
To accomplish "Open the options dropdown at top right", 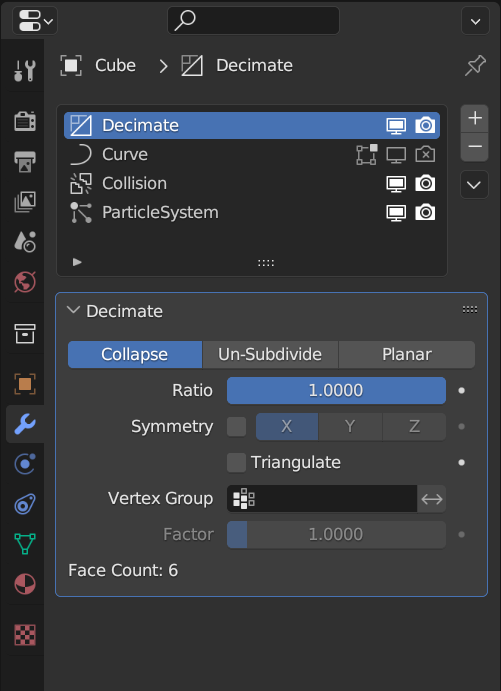I will coord(475,21).
